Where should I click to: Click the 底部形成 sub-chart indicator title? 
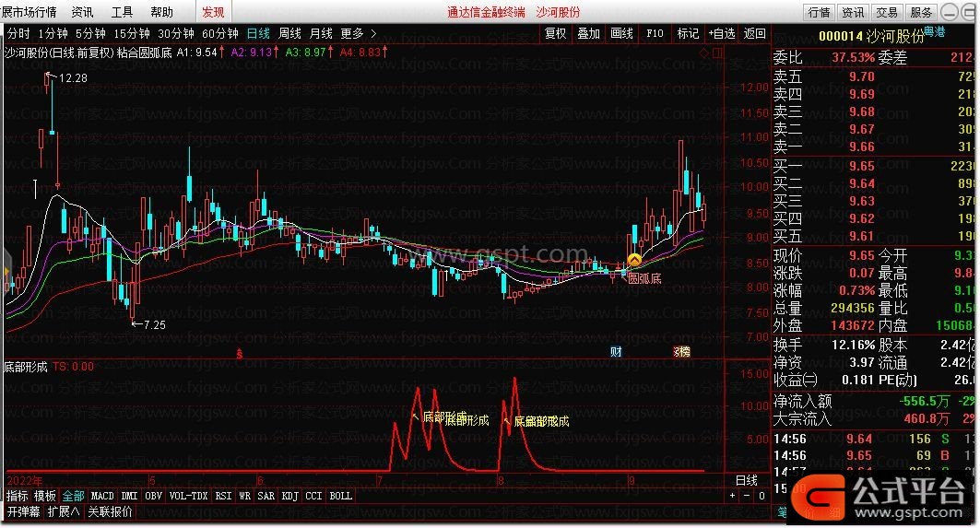pos(26,367)
